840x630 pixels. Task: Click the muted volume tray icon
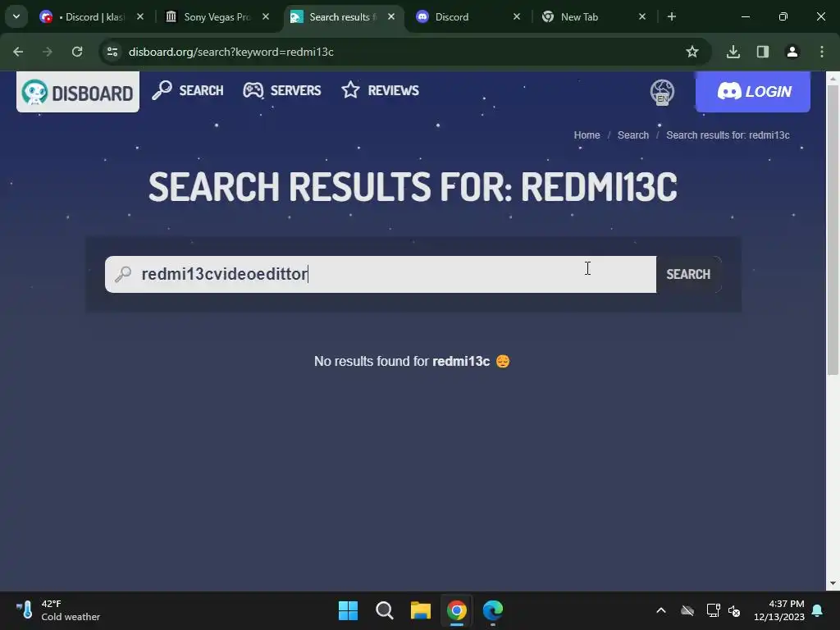[x=734, y=610]
